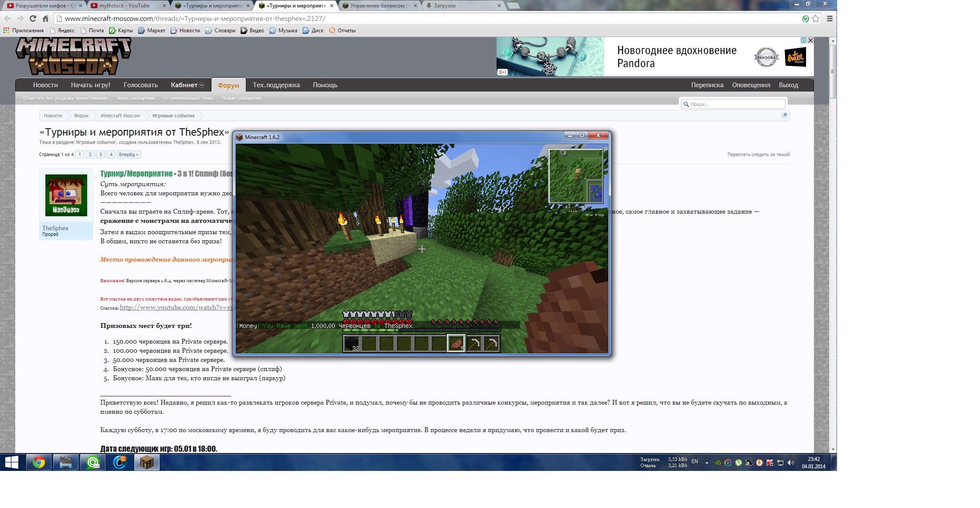Viewport: 980px width, 508px height.
Task: Show hidden system tray icons arrow
Action: pyautogui.click(x=707, y=463)
